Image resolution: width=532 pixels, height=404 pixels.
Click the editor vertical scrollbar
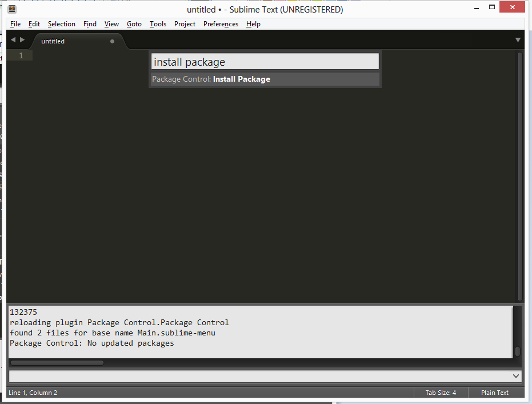pyautogui.click(x=520, y=177)
